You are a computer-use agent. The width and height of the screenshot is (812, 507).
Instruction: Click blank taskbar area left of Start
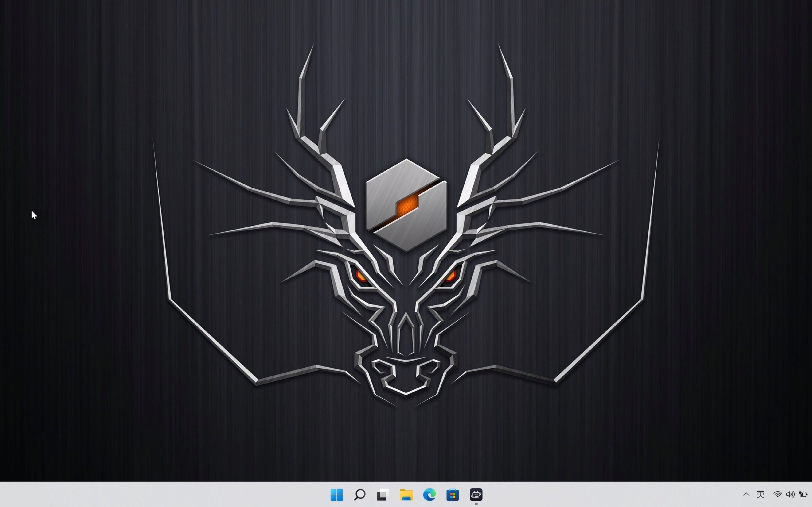click(x=168, y=495)
